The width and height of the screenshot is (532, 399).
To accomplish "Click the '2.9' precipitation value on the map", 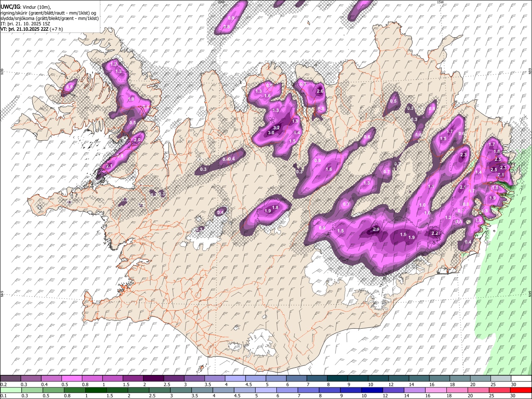I will (376, 229).
